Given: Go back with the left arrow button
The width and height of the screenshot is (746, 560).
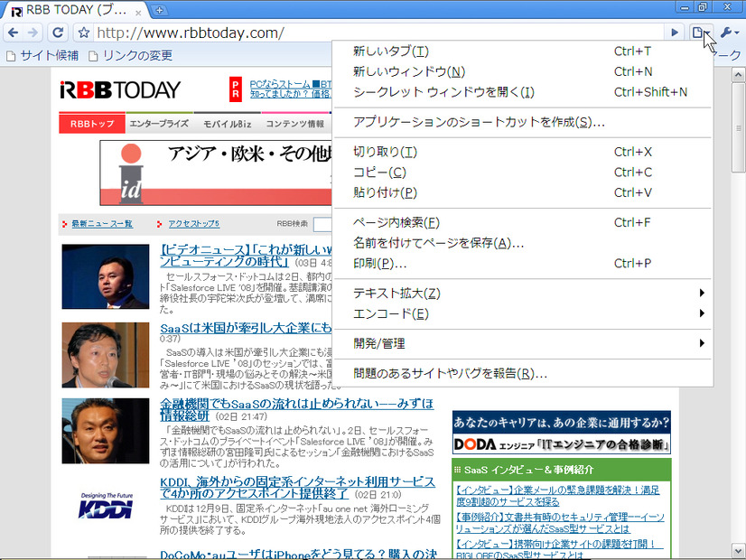Looking at the screenshot, I should point(14,33).
